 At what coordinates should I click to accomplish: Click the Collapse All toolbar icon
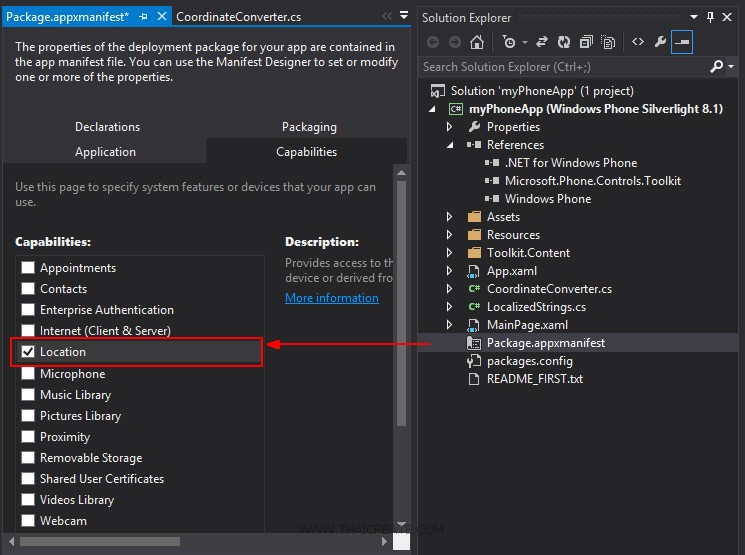[x=586, y=42]
